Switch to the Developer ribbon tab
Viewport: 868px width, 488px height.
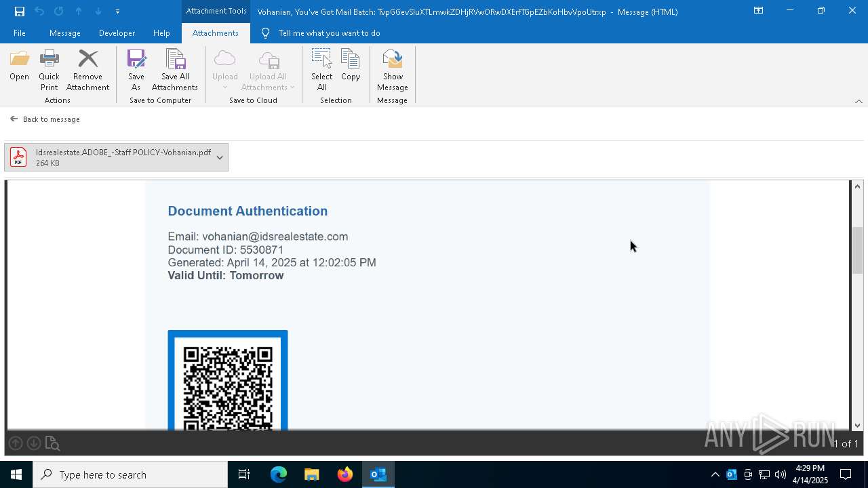click(x=117, y=33)
